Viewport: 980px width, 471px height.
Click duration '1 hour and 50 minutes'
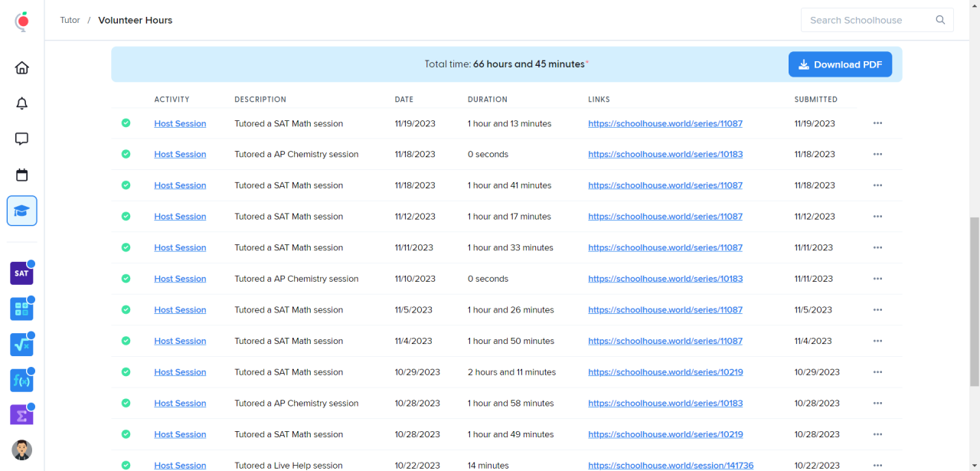point(511,341)
